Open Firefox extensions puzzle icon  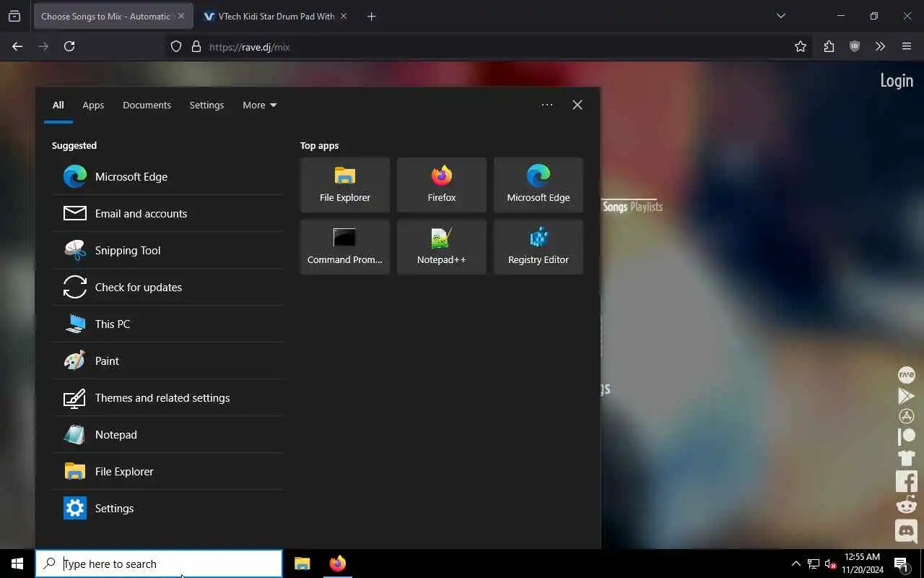[x=829, y=46]
